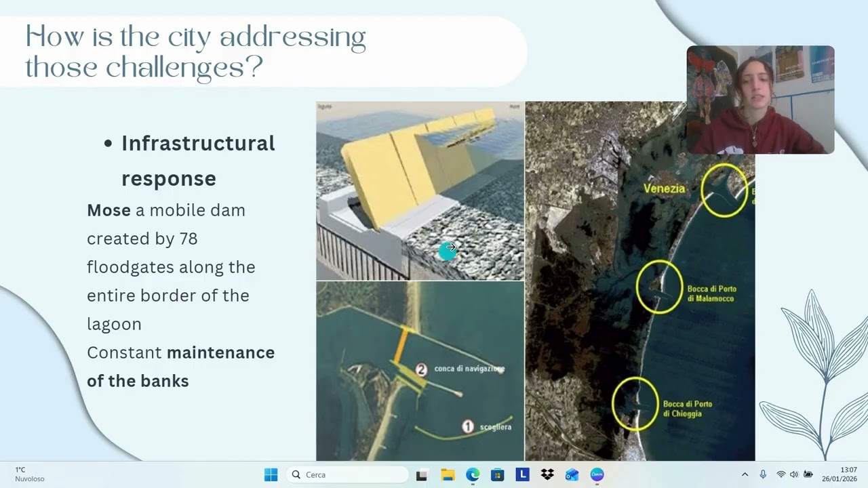Open Task View on the taskbar

(422, 474)
